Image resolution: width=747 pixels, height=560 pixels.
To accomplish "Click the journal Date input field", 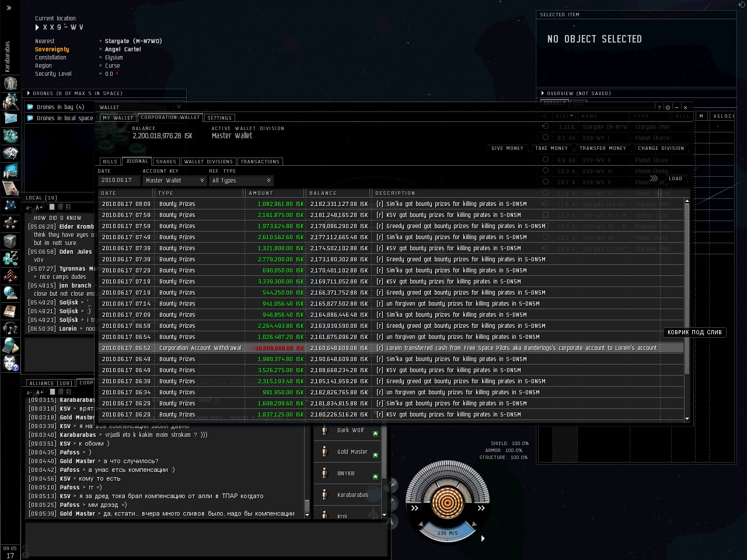I will (x=119, y=180).
